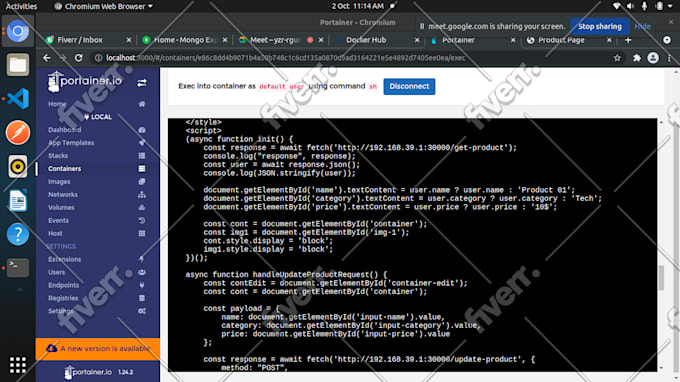
Task: Click the list icon beside Stacks
Action: (x=142, y=156)
